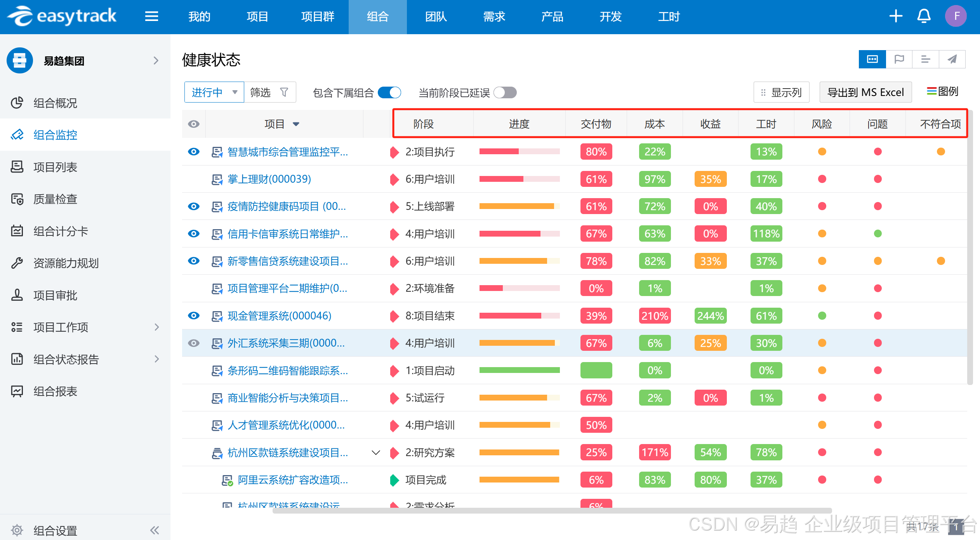Open the 团队 top menu tab
This screenshot has width=980, height=540.
tap(436, 17)
